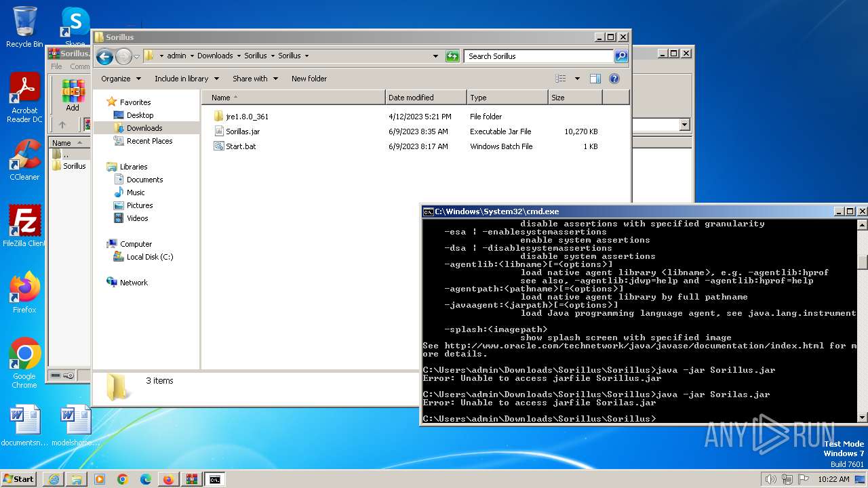868x488 pixels.
Task: Open the Organize dropdown menu
Action: [121, 79]
